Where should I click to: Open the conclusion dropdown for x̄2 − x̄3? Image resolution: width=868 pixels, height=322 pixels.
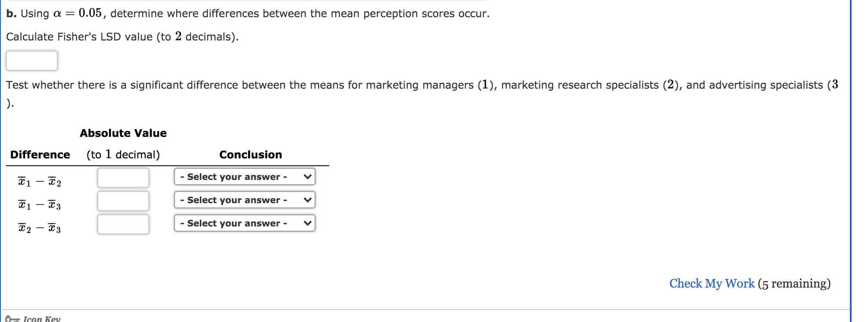244,223
